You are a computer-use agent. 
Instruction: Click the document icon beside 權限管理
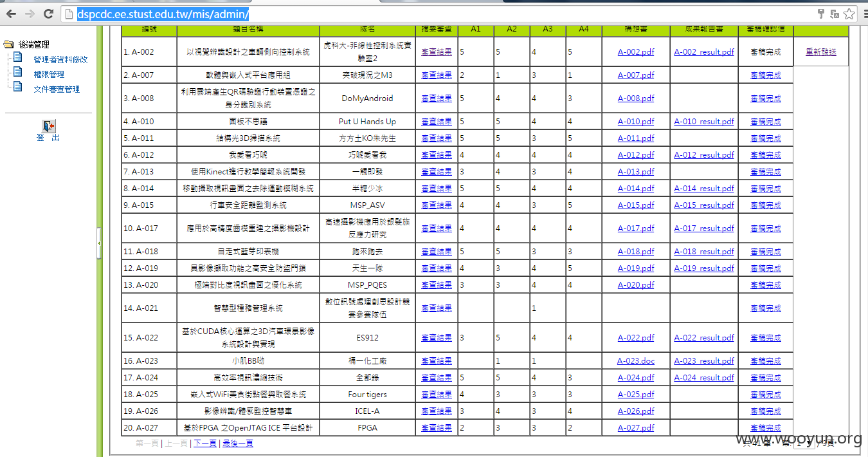coord(18,73)
